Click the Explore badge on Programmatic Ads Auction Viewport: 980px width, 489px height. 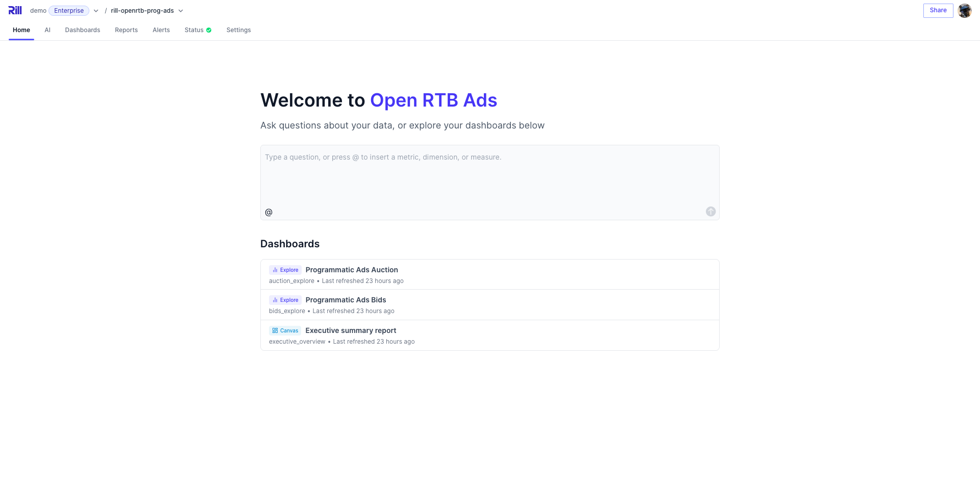285,270
